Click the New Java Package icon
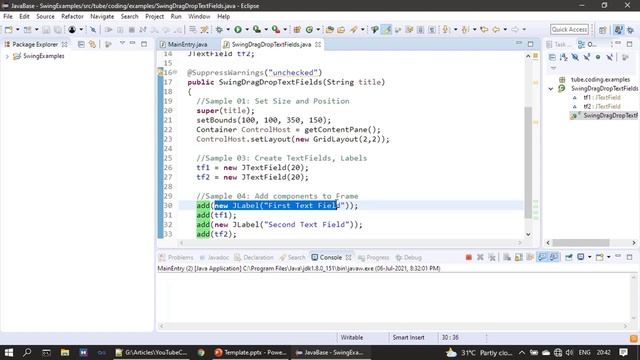 coord(298,29)
